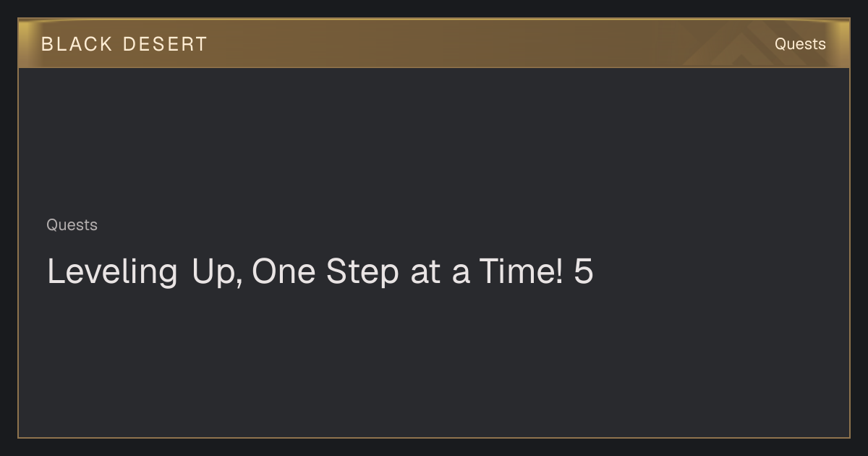Select the small Quests breadcrumb above the title
The height and width of the screenshot is (456, 868).
72,225
